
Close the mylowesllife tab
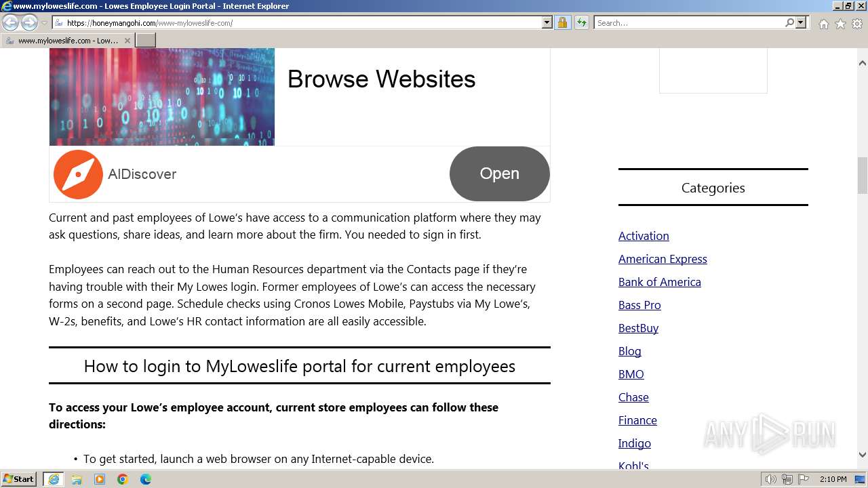coord(127,41)
